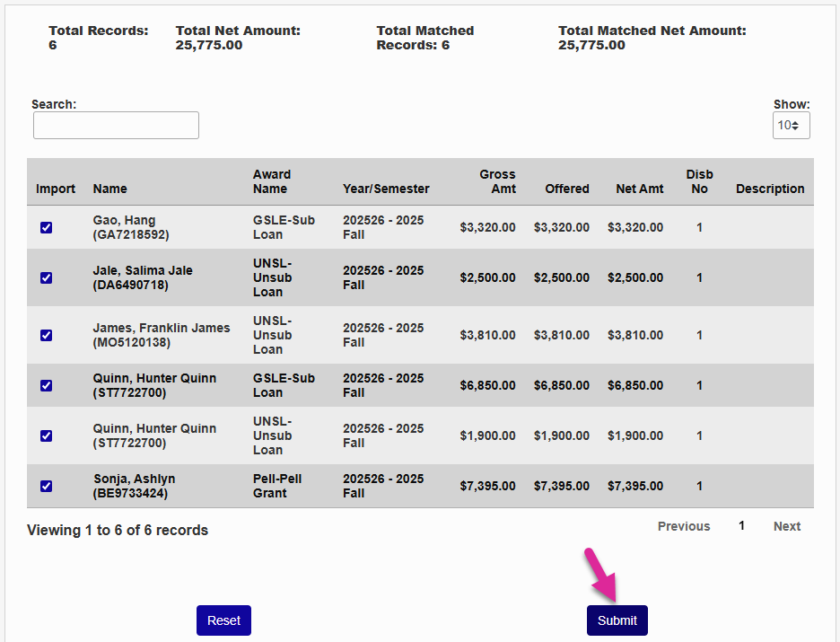Viewport: 840px width, 642px height.
Task: Sort by the Year/Semester column header
Action: pos(386,189)
